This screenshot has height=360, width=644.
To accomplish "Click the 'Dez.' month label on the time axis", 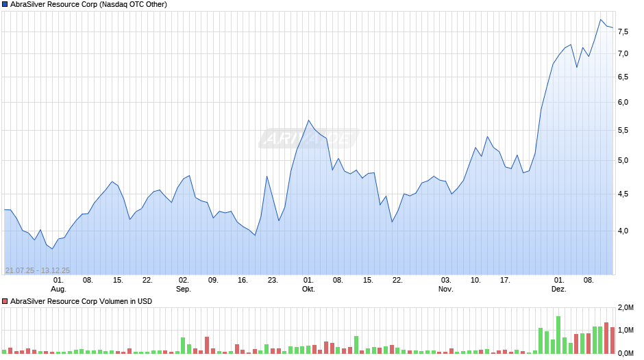I will pos(558,289).
